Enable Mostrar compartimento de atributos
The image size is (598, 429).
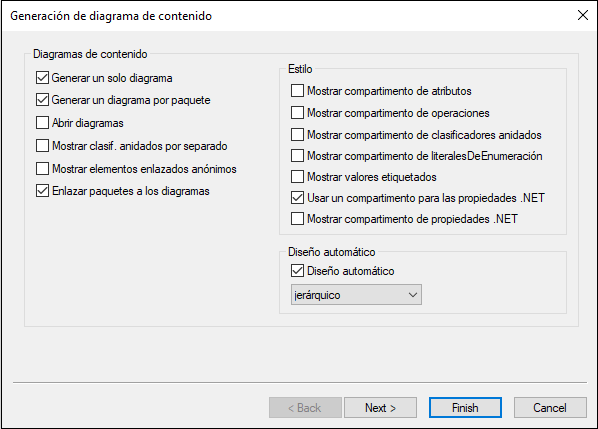297,91
